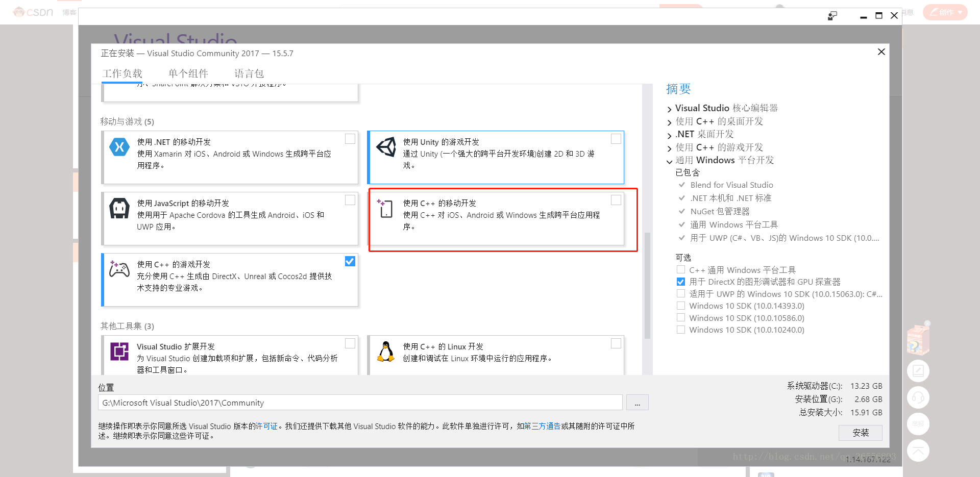Image resolution: width=980 pixels, height=477 pixels.
Task: Check the C++ mobile development workload
Action: click(x=616, y=200)
